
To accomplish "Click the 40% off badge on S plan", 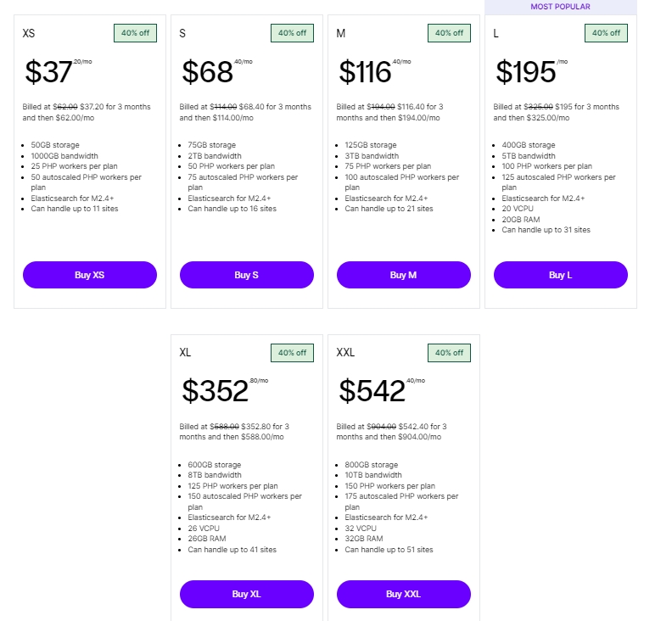I will tap(293, 33).
